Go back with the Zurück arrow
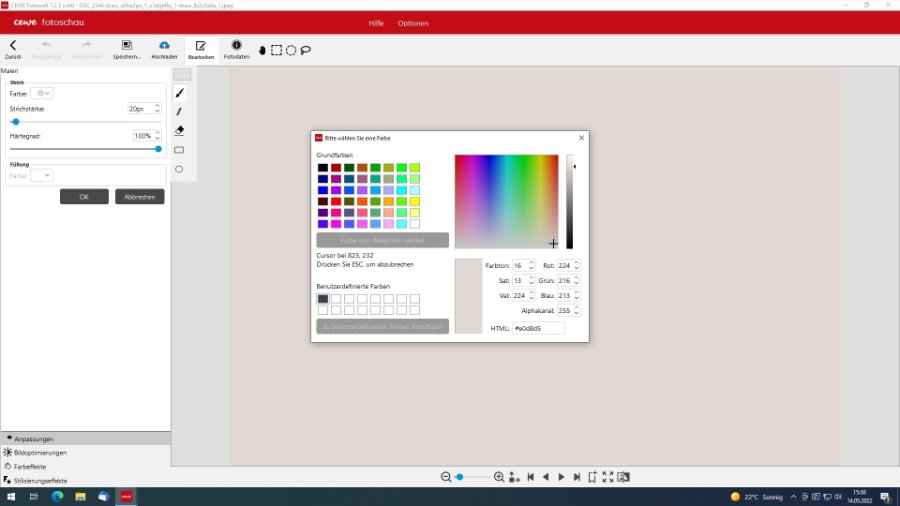Screen dimensions: 900x506 (x=13, y=49)
